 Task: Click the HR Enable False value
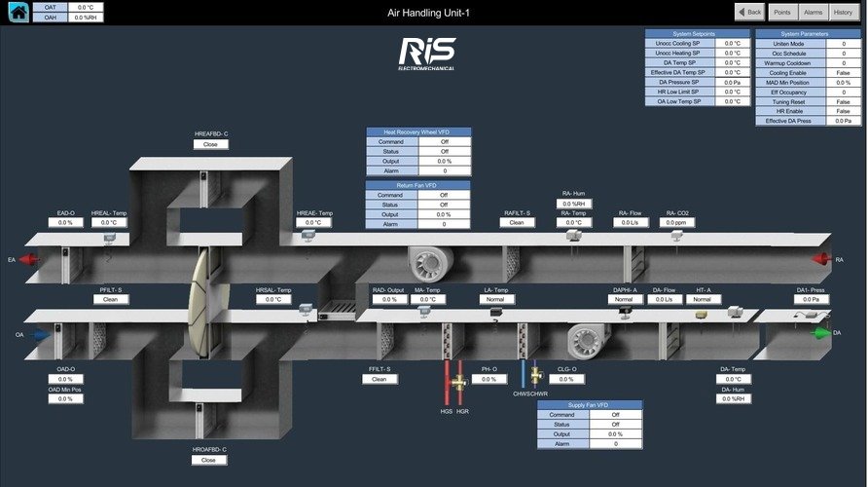tap(843, 111)
